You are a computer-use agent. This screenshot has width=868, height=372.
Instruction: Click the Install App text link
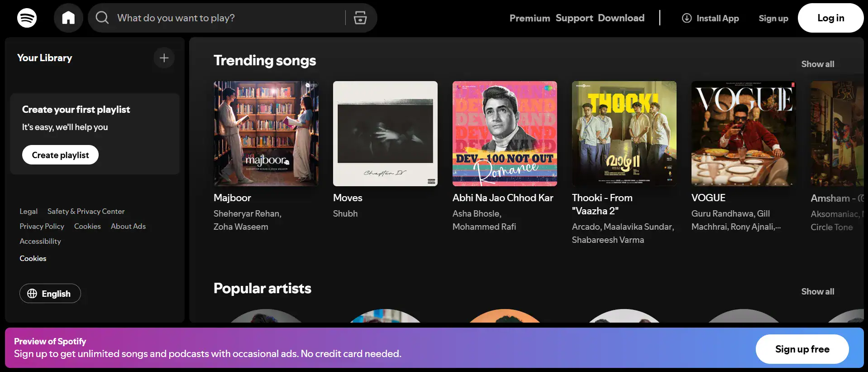[717, 18]
